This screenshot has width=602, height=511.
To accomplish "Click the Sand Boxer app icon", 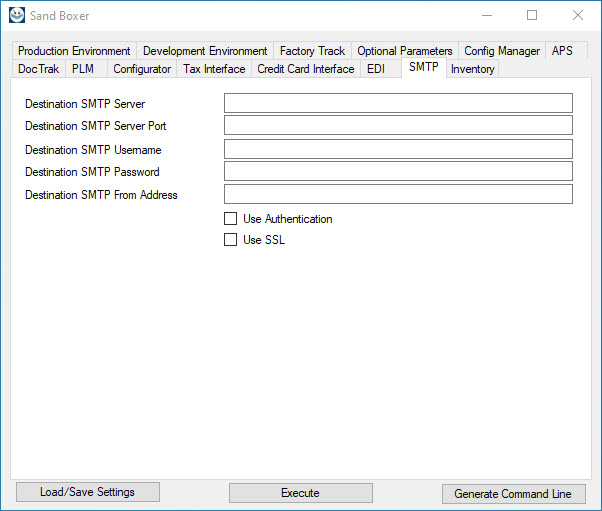I will (16, 15).
